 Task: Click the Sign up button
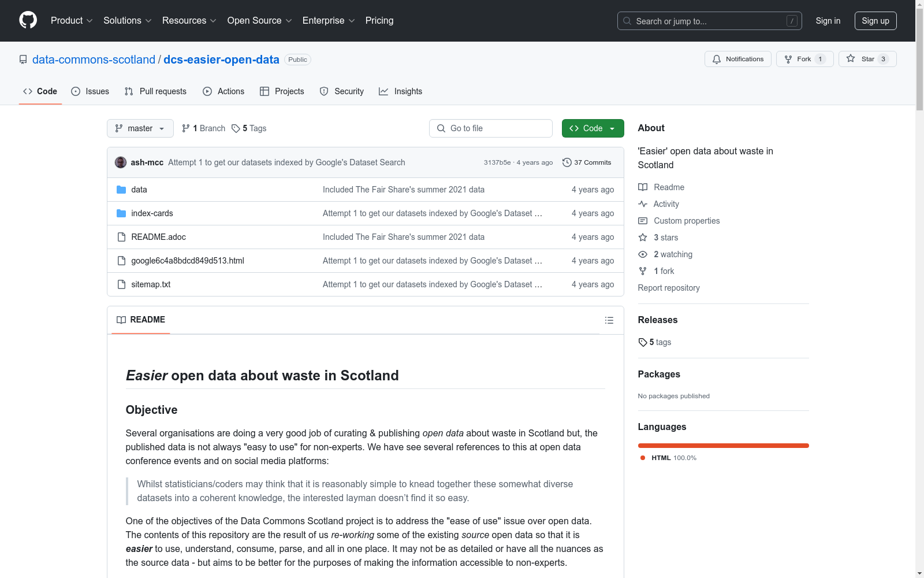[875, 21]
